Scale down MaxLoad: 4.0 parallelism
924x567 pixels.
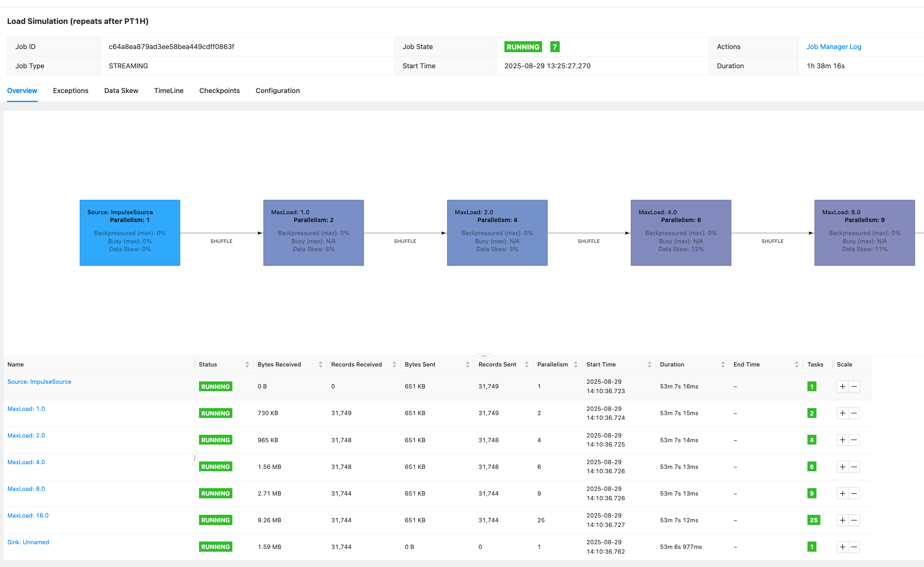tap(854, 467)
